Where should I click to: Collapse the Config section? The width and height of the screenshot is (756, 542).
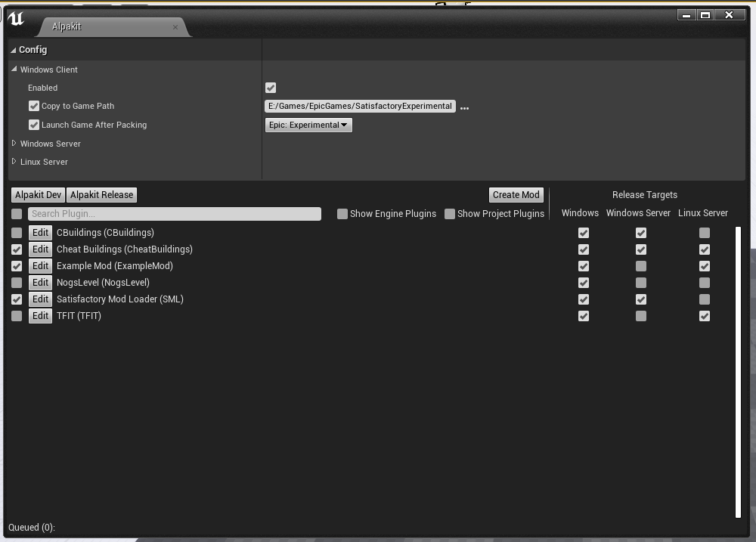pyautogui.click(x=13, y=50)
